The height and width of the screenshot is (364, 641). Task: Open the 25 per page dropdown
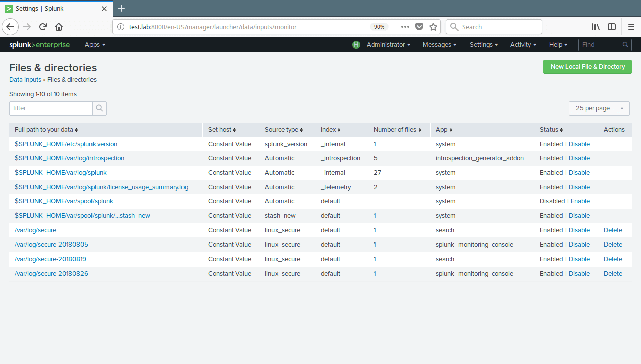tap(599, 108)
